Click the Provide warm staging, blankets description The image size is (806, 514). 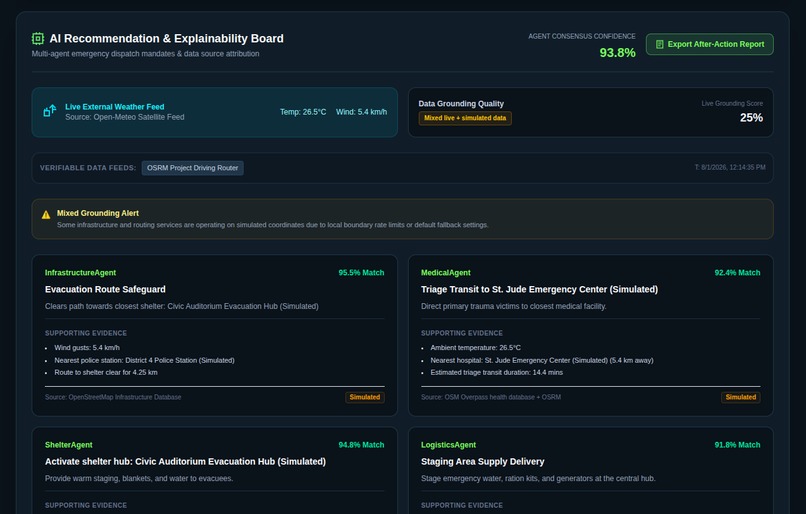[139, 479]
